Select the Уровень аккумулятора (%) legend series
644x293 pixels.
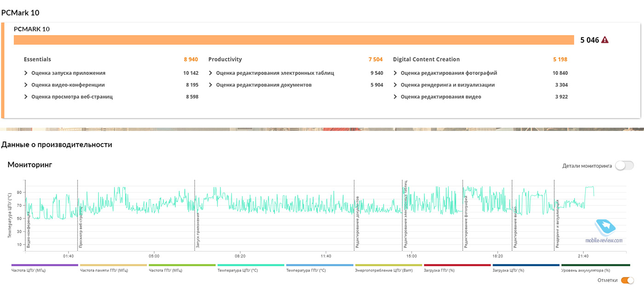point(595,268)
